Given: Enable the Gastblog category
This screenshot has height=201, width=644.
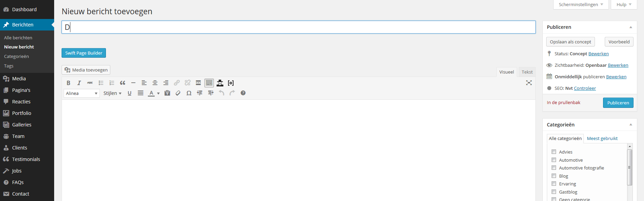Looking at the screenshot, I should [x=554, y=192].
